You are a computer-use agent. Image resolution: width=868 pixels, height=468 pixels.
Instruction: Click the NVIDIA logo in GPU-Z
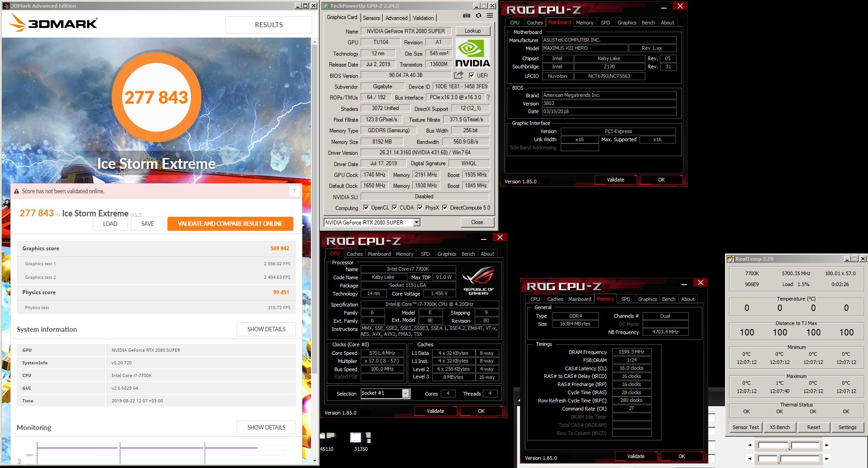click(x=472, y=53)
